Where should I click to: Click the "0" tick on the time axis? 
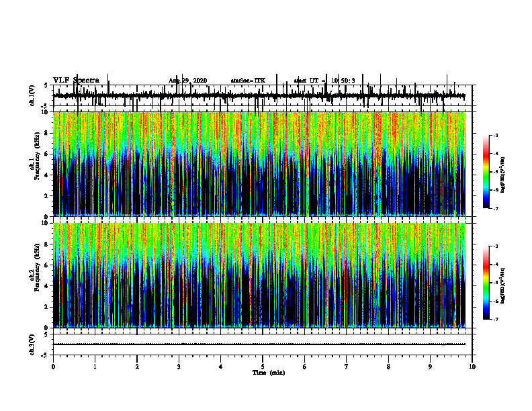(x=53, y=367)
